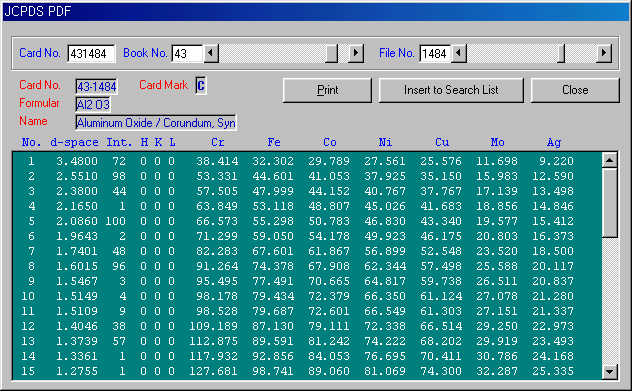Image resolution: width=632 pixels, height=391 pixels.
Task: Increase Book No. with right arrow
Action: pyautogui.click(x=356, y=53)
